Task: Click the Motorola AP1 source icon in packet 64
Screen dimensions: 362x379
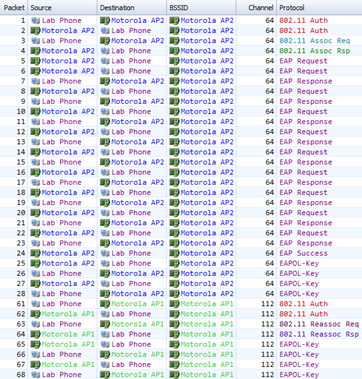Action: point(35,334)
